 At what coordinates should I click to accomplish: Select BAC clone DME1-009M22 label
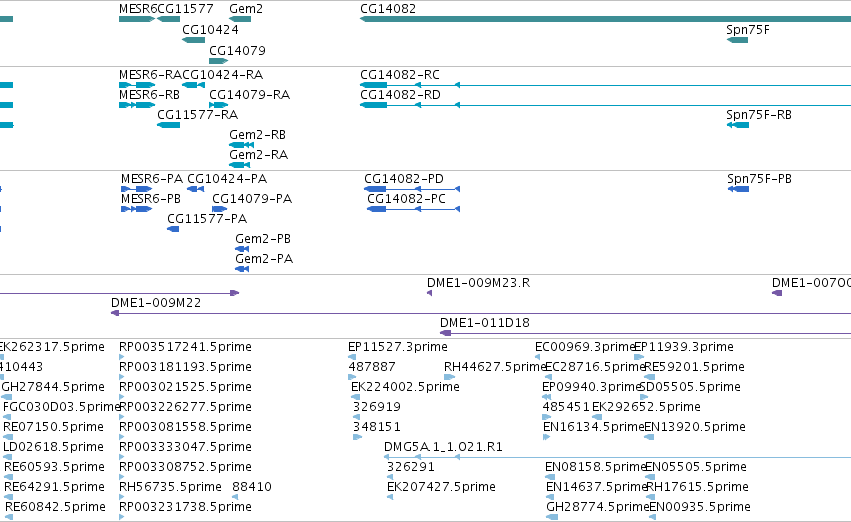point(156,303)
